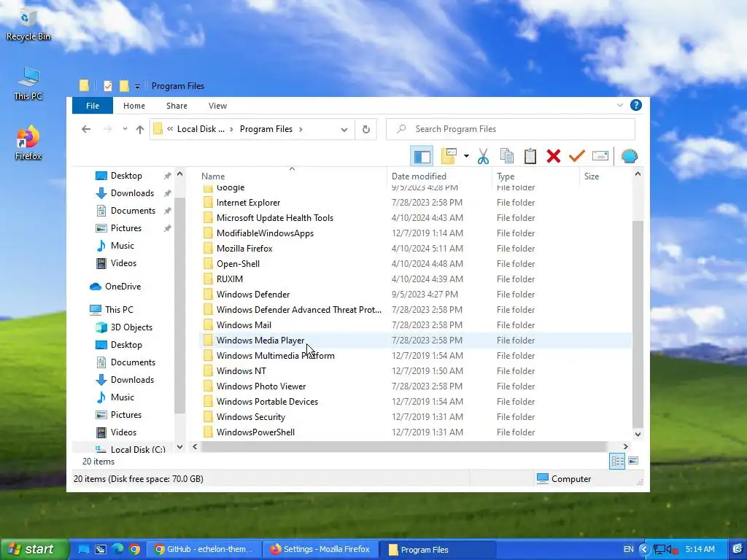
Task: Select the Mozilla Firefox folder row
Action: (414, 249)
